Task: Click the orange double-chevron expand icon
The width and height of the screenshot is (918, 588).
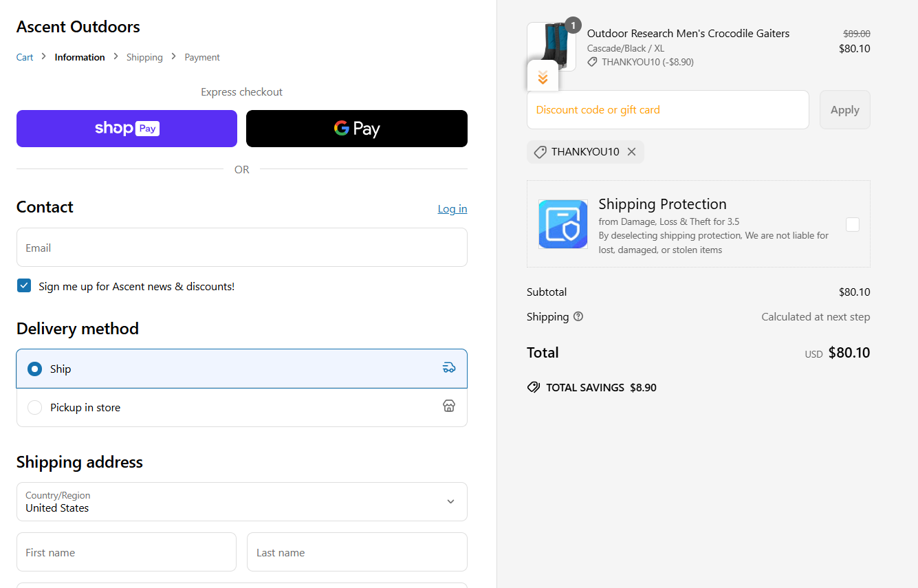Action: pyautogui.click(x=543, y=77)
